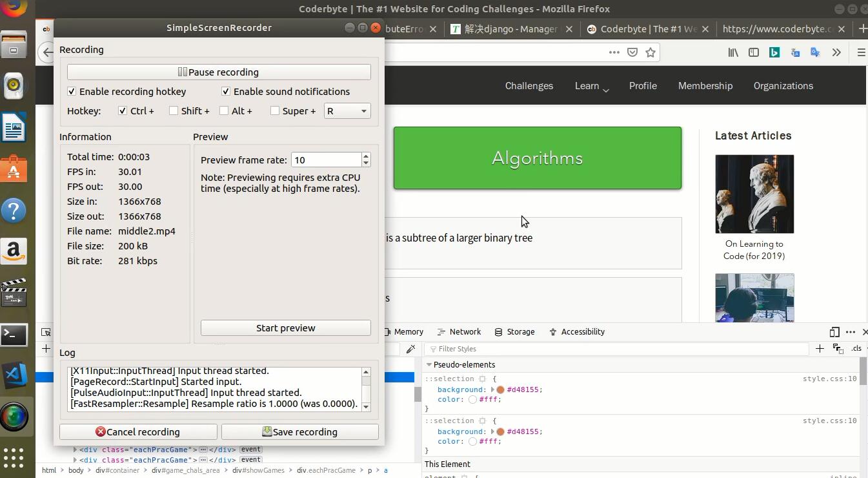The image size is (868, 478).
Task: Open Terminal from the Ubuntu dock
Action: (14, 335)
